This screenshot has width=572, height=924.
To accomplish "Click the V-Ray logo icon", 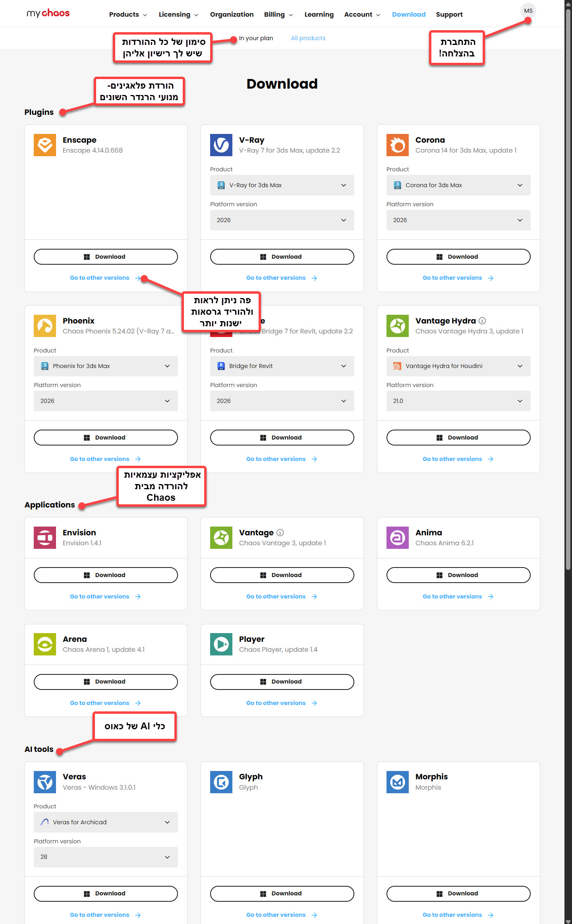I will (x=221, y=145).
